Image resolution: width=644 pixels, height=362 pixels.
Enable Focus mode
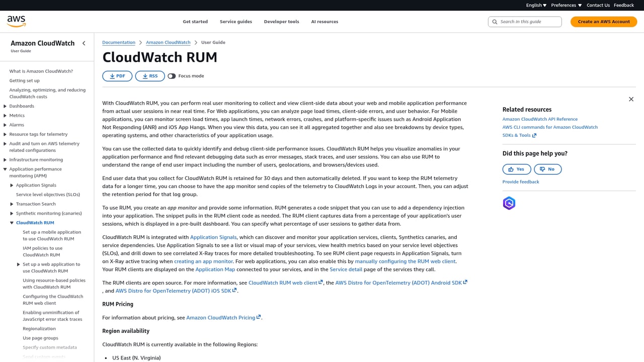pos(172,75)
